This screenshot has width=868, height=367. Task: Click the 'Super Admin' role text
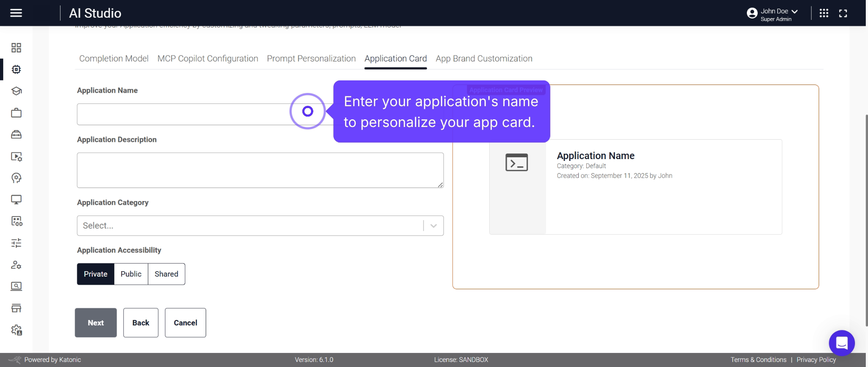pyautogui.click(x=776, y=19)
